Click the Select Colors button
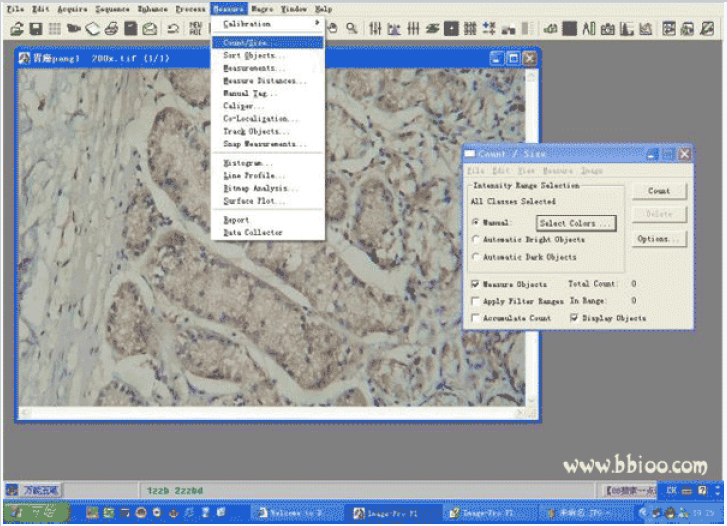The width and height of the screenshot is (727, 526). (575, 223)
